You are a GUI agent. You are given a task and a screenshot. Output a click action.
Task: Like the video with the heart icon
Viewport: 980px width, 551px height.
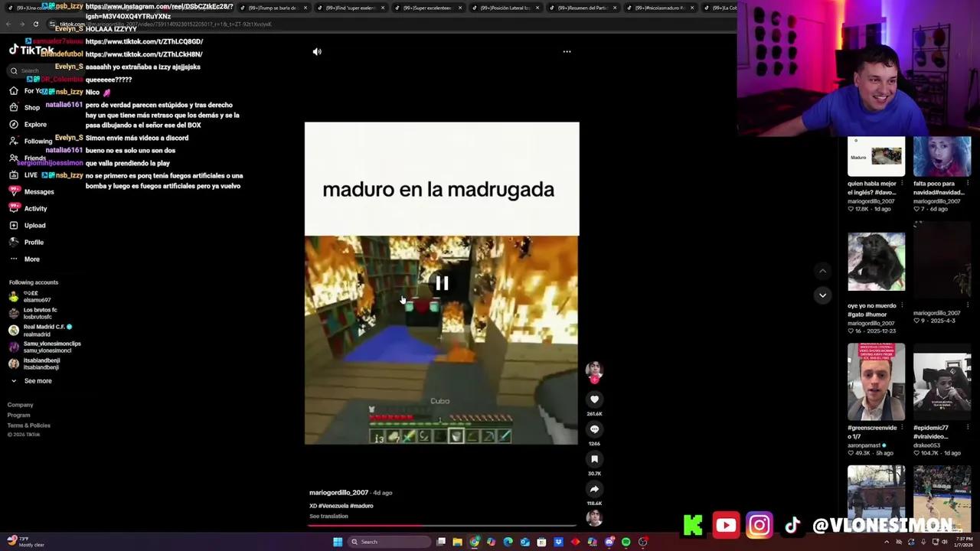click(594, 399)
